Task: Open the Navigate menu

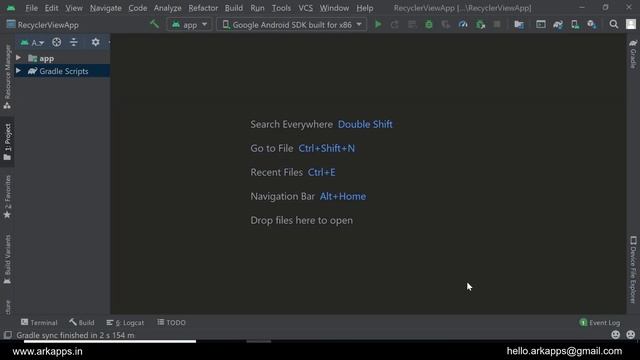Action: click(105, 8)
